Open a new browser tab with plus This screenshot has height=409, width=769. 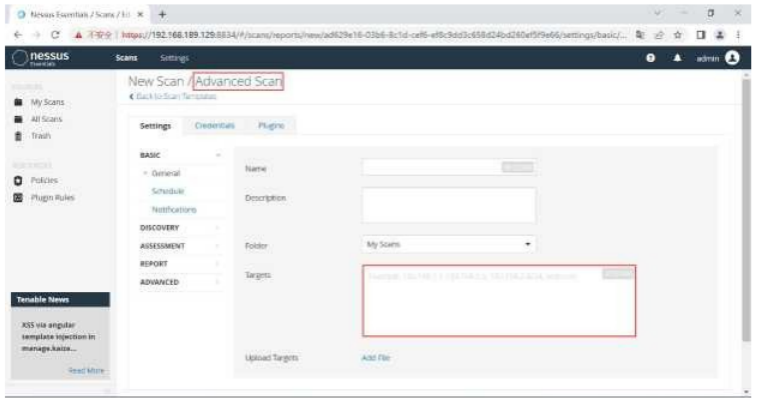click(162, 14)
